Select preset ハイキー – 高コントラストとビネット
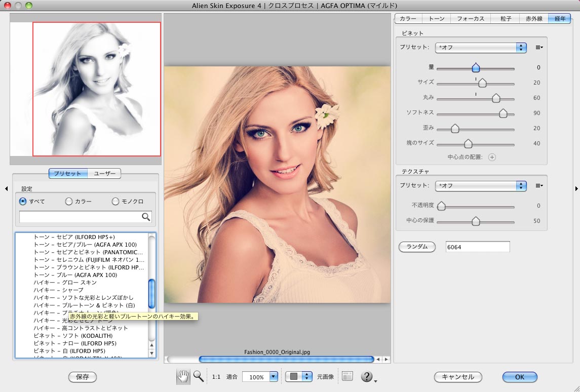The image size is (580, 392). tap(81, 328)
